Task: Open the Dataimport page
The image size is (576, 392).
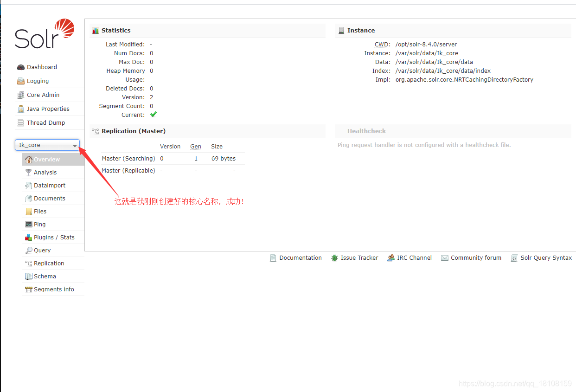Action: (50, 185)
